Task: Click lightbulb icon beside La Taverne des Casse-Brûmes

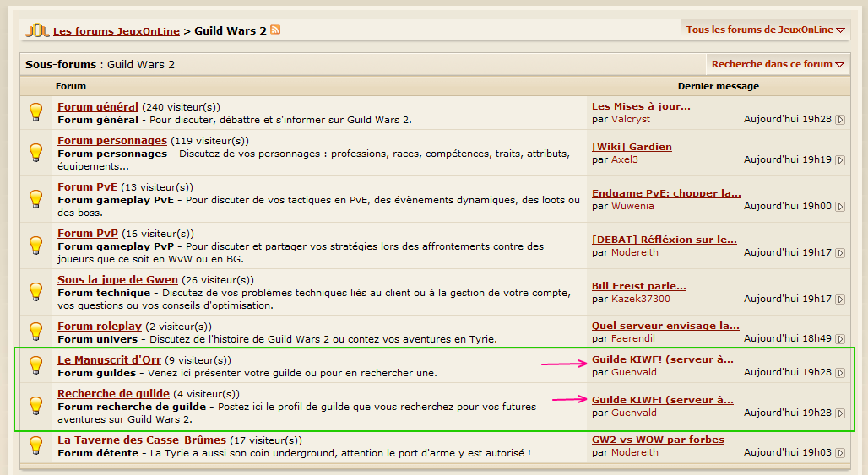Action: pos(36,445)
